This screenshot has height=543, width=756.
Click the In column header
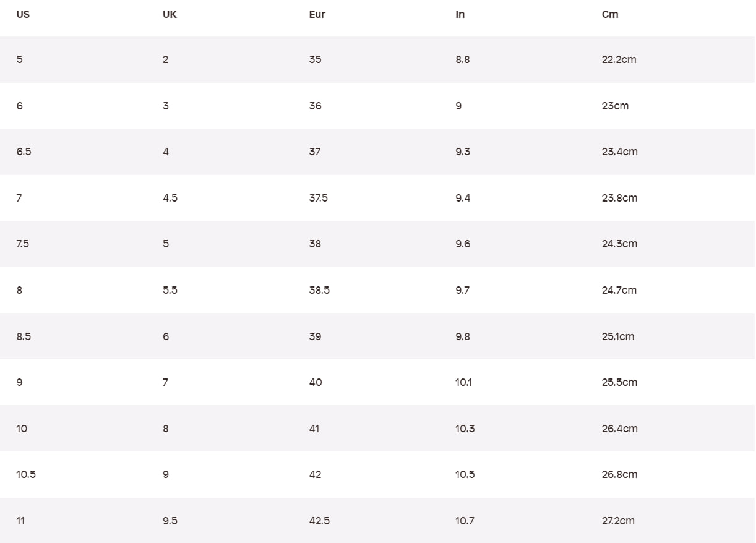coord(460,14)
